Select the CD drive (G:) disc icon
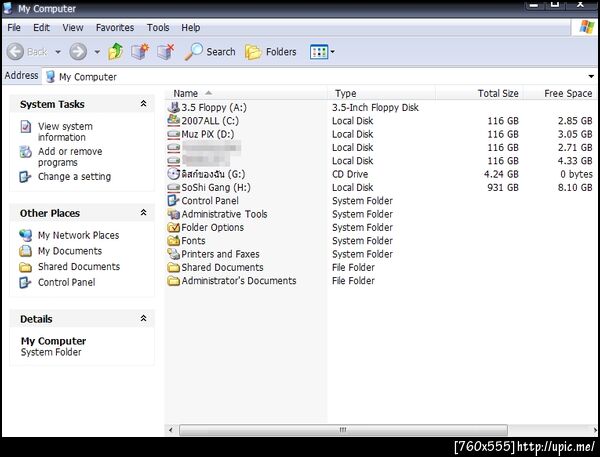The height and width of the screenshot is (457, 600). pos(173,174)
